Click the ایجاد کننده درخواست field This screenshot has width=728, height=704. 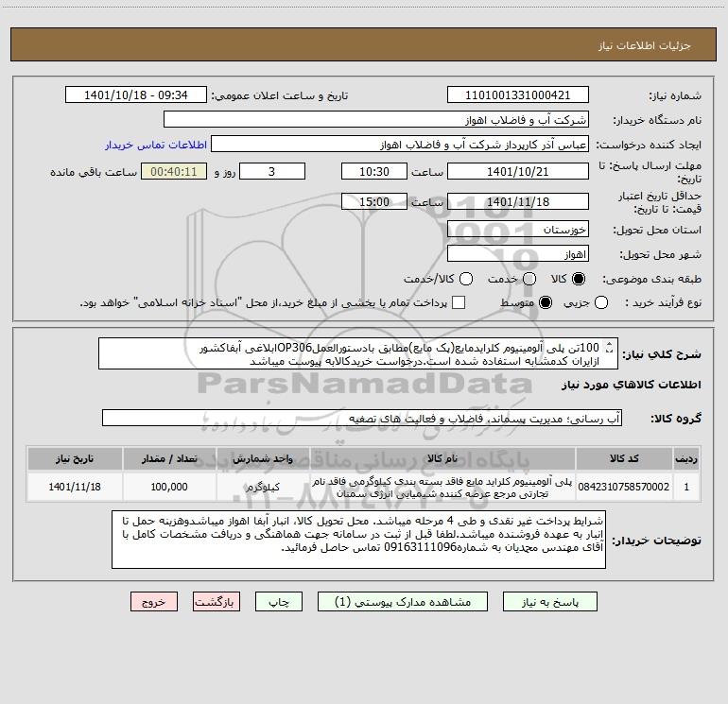(x=400, y=144)
